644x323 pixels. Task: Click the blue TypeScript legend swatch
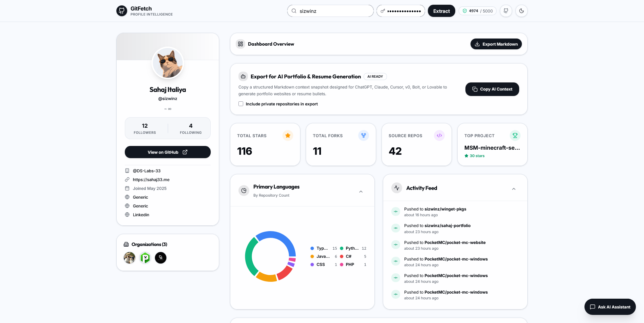point(312,248)
